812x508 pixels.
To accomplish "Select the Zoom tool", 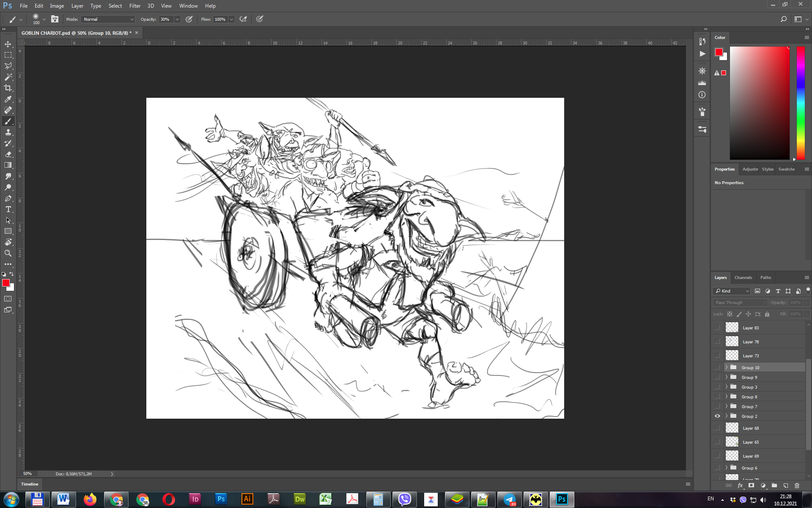I will [x=8, y=253].
